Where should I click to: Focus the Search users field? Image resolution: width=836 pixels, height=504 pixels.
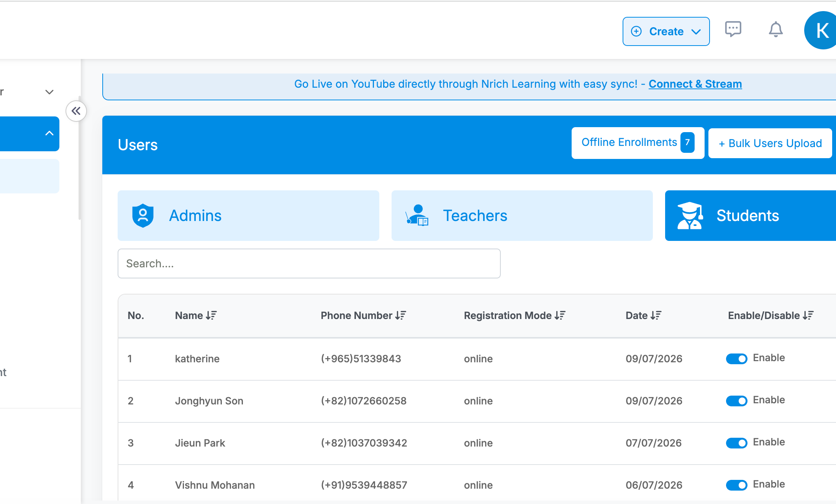309,263
